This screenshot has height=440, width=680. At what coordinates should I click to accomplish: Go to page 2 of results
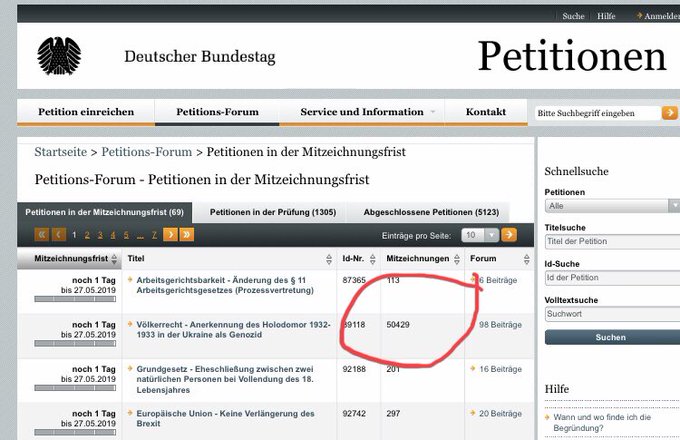click(x=87, y=235)
